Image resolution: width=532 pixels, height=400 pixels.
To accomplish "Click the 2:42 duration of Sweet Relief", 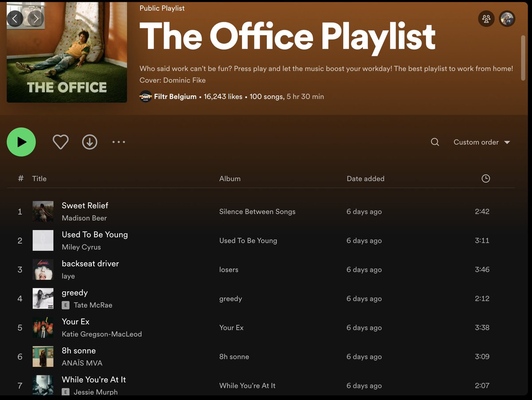I will (x=482, y=212).
